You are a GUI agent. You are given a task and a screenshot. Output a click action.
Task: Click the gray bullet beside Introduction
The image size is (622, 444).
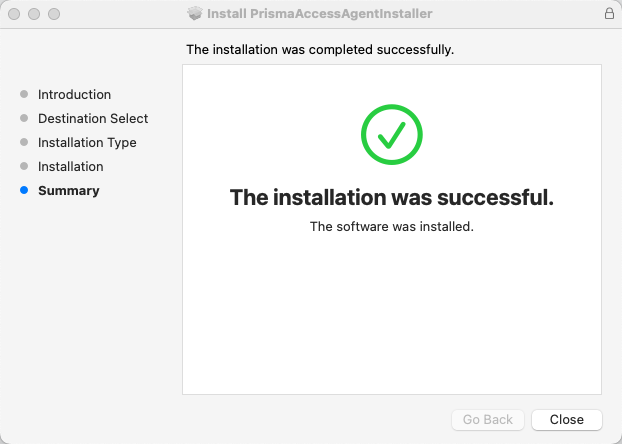[24, 94]
